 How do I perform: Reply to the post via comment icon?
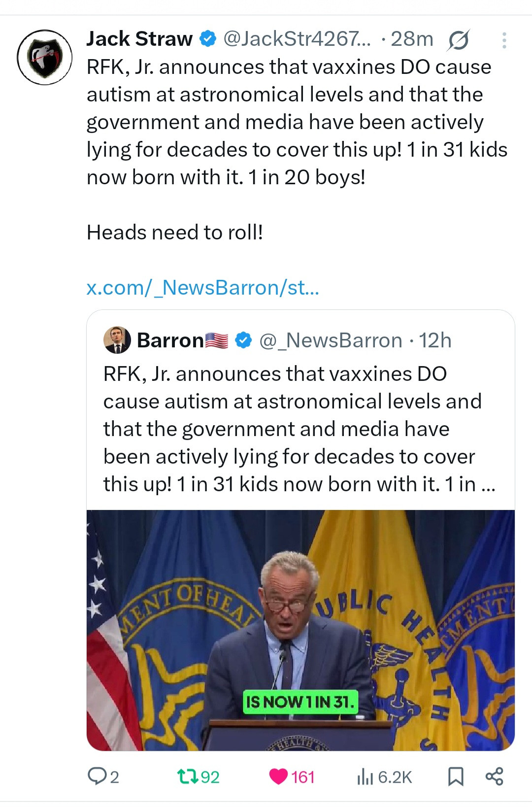tap(97, 776)
